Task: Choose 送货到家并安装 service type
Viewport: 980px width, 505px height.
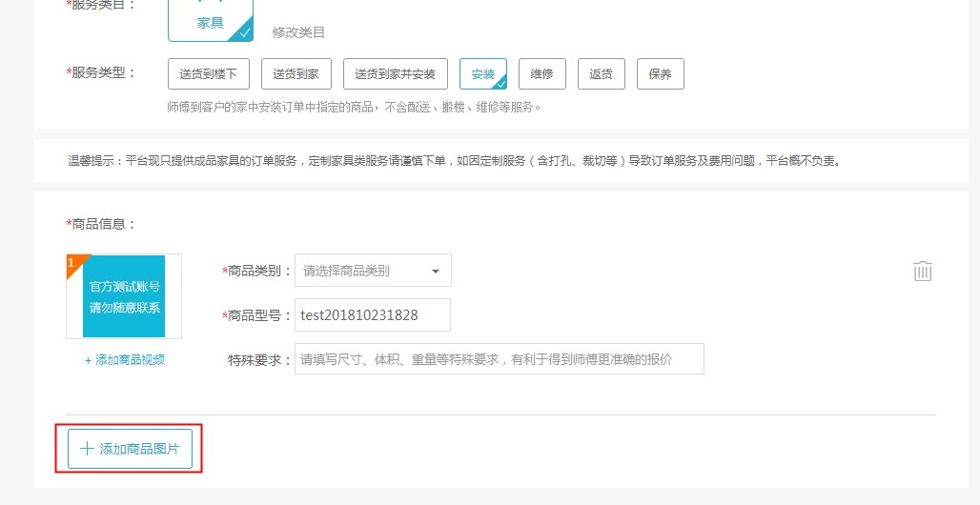Action: point(395,73)
